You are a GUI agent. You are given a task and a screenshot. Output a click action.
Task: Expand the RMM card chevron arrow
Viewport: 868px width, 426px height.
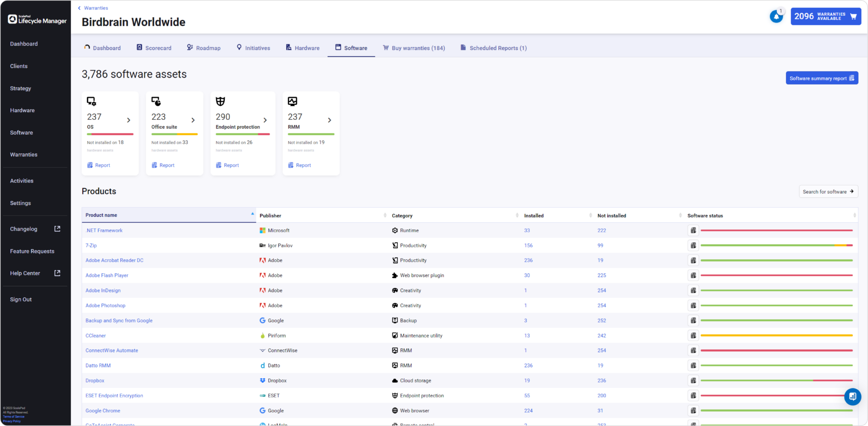pyautogui.click(x=330, y=120)
